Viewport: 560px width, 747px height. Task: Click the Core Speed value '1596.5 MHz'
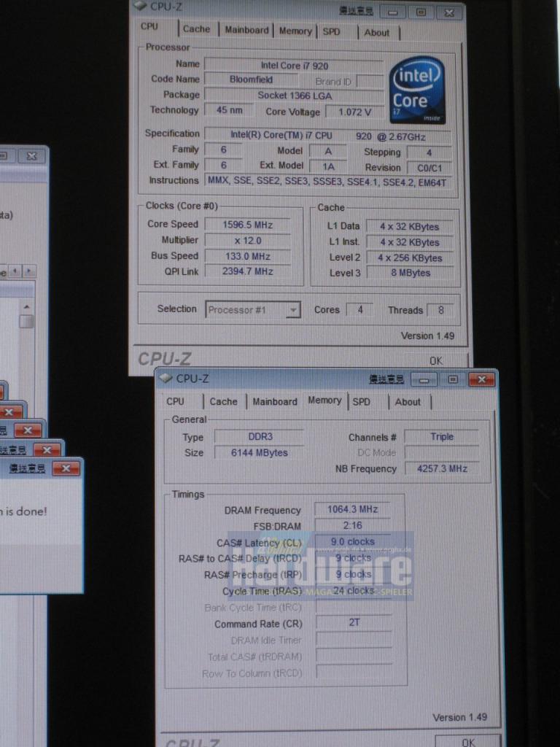pyautogui.click(x=248, y=225)
